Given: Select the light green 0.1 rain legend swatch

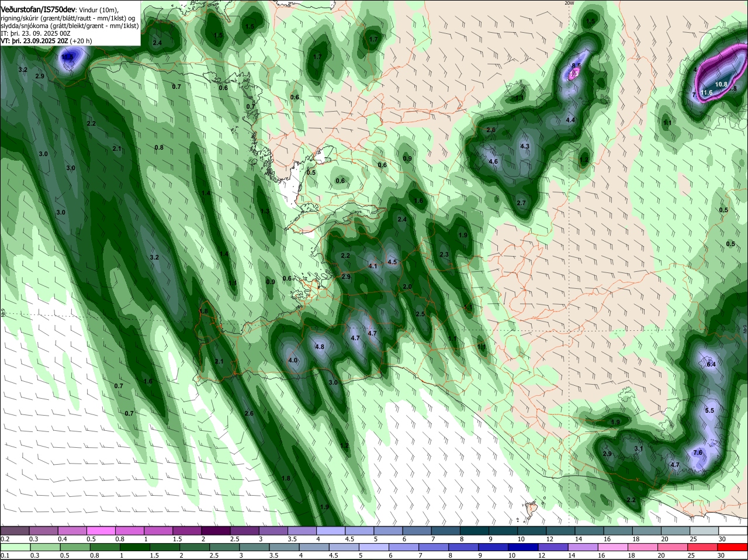Looking at the screenshot, I should click(x=15, y=548).
